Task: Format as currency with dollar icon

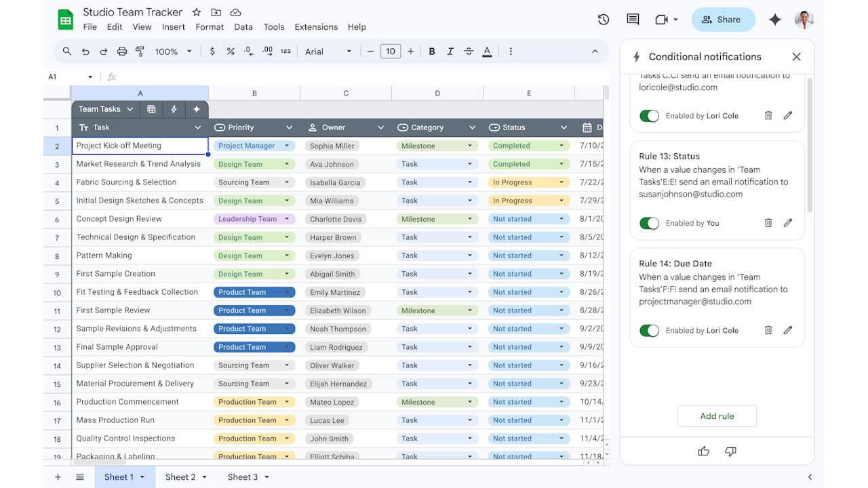Action: coord(212,52)
